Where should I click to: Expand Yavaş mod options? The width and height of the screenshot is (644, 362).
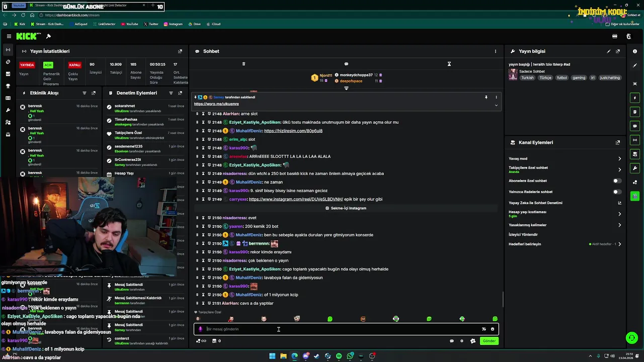[x=619, y=159]
